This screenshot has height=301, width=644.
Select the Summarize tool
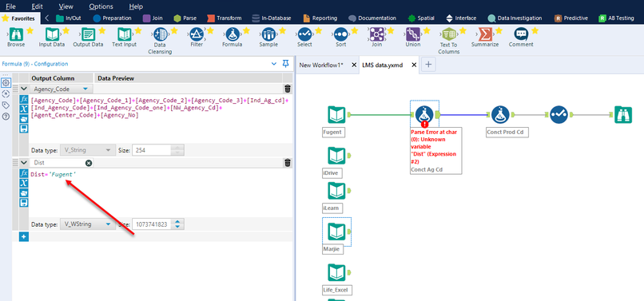485,34
